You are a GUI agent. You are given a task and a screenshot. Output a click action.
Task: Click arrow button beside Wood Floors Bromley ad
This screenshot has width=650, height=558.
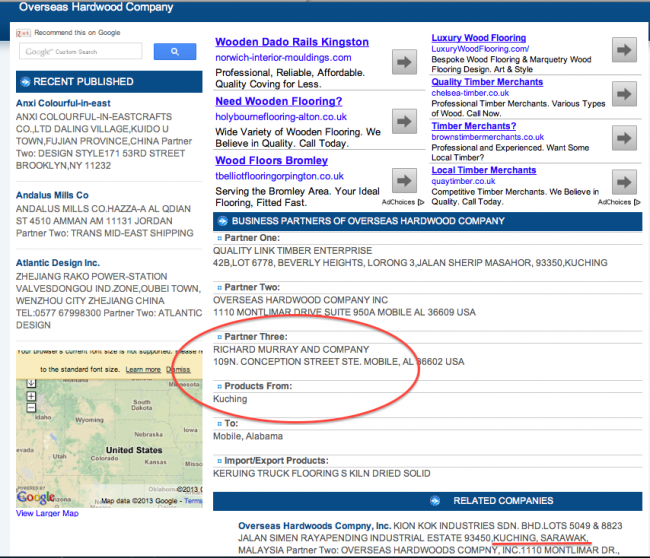tap(404, 180)
